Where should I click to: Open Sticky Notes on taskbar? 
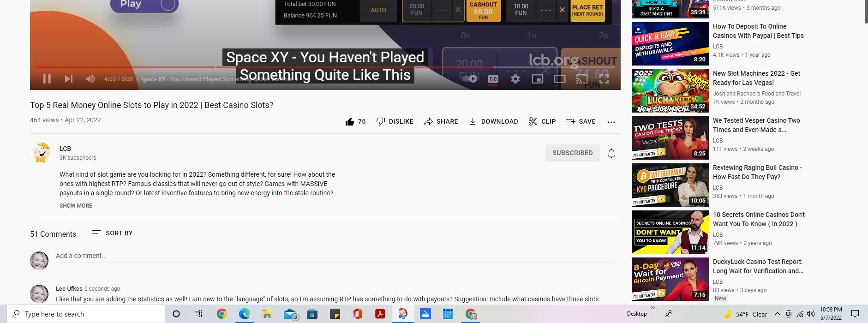[335, 314]
